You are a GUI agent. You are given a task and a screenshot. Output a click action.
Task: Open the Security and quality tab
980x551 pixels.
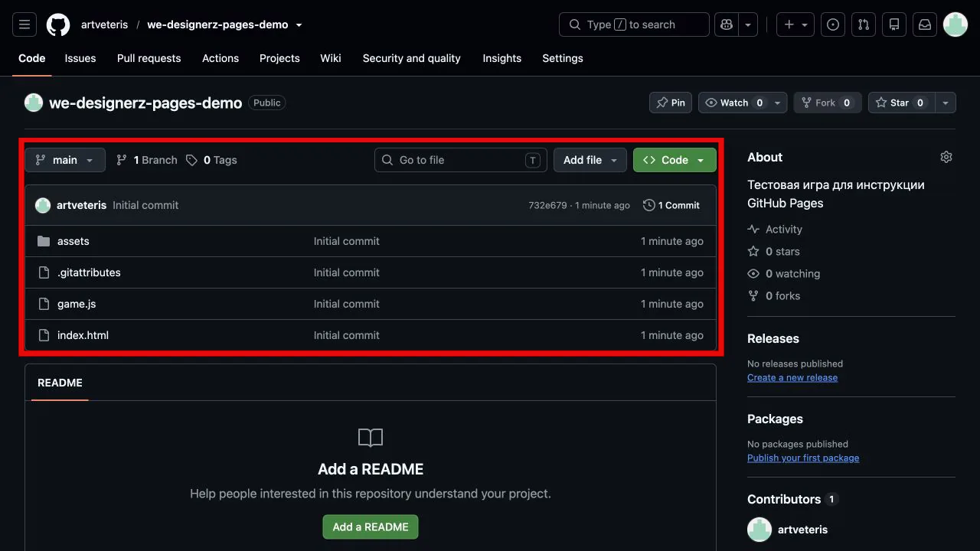412,58
